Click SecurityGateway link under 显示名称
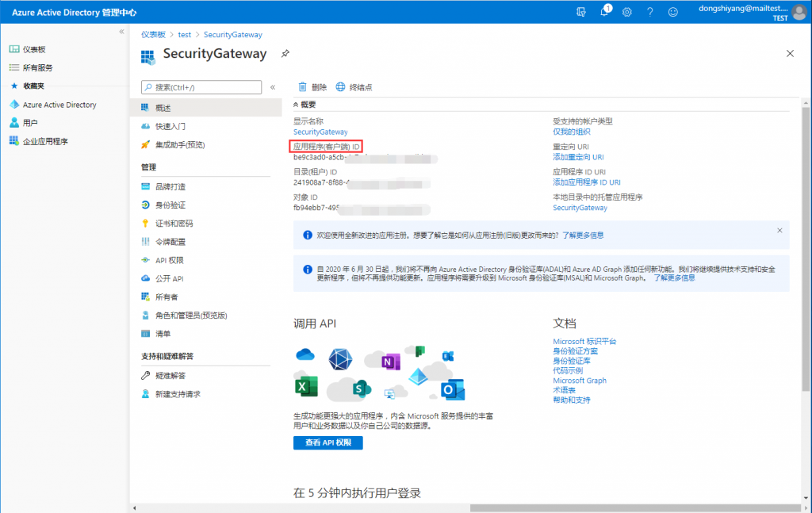The width and height of the screenshot is (812, 513). tap(320, 132)
